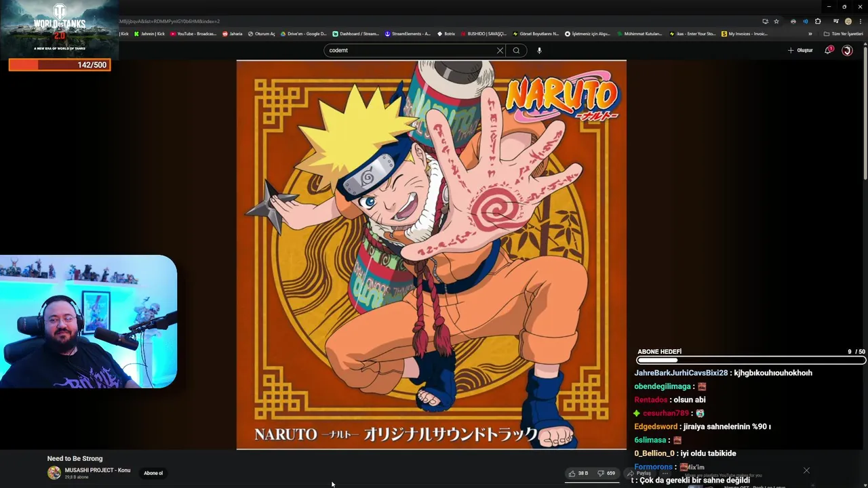Open the BUSHIDO | SAVAŞÇI bookmark
This screenshot has height=488, width=868.
483,34
